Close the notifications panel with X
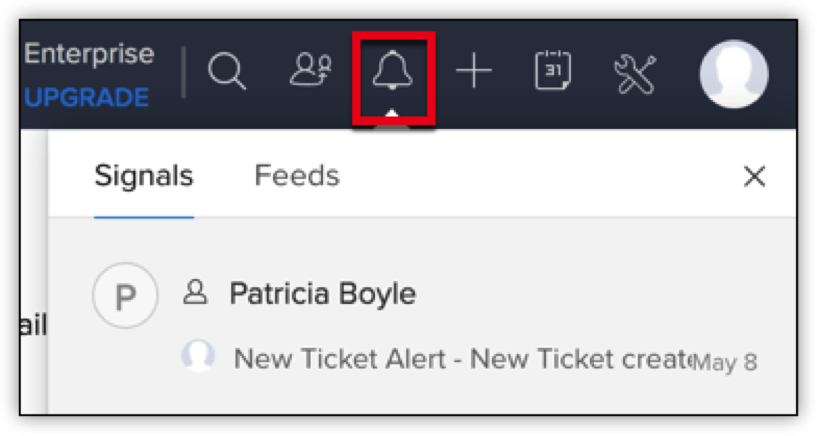This screenshot has width=817, height=436. point(754,177)
